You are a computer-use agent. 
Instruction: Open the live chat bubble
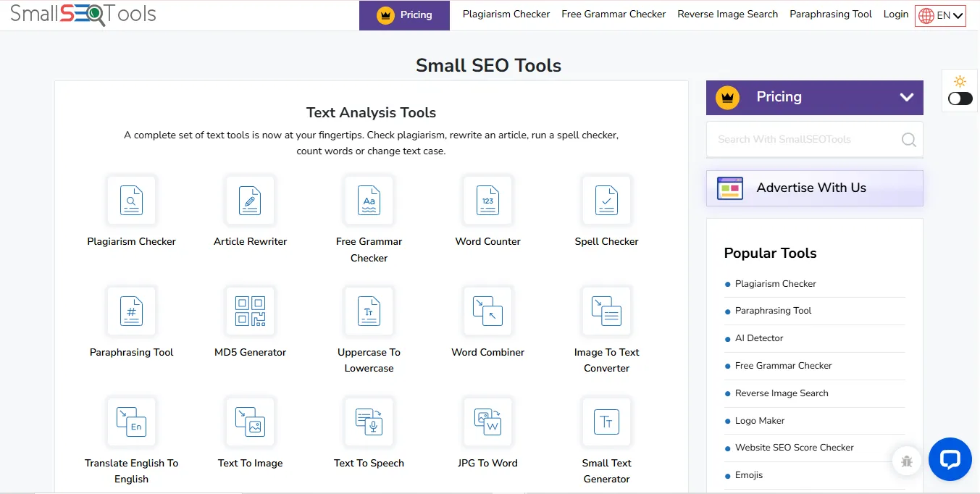[950, 459]
